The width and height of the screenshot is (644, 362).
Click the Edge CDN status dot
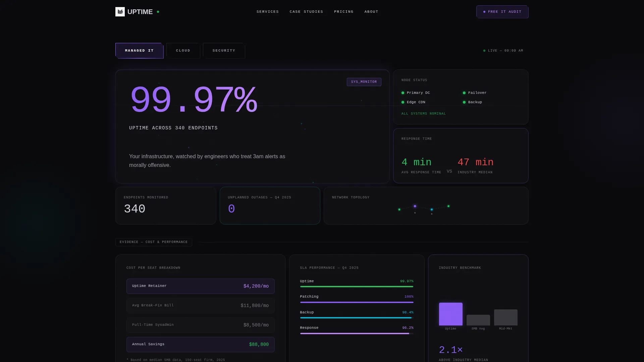tap(403, 102)
